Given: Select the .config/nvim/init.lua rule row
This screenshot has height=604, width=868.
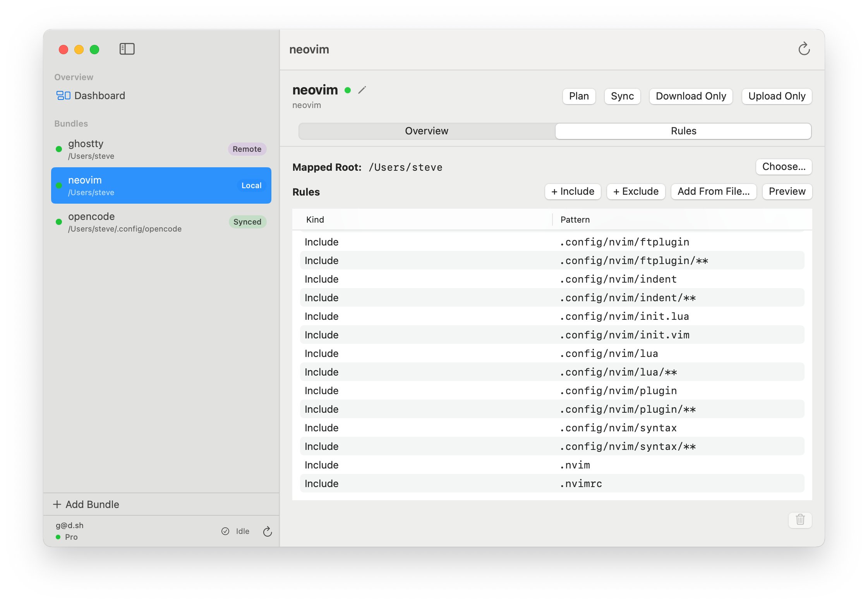Looking at the screenshot, I should (552, 316).
